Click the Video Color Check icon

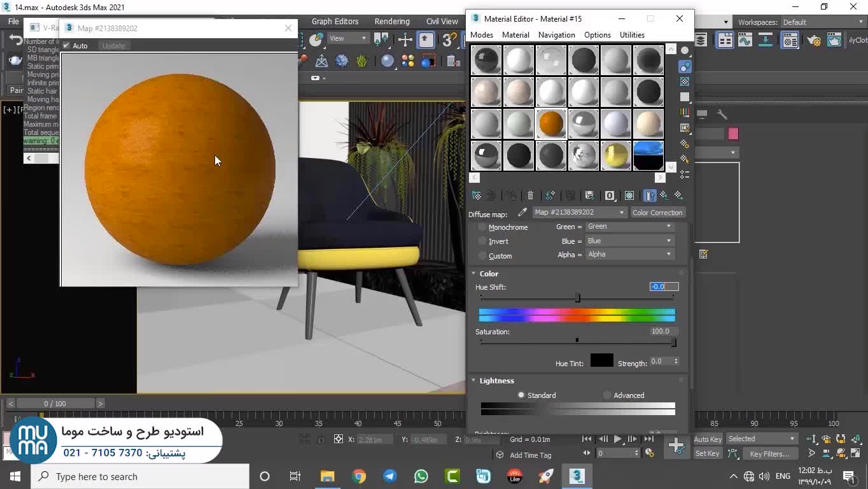(x=685, y=111)
